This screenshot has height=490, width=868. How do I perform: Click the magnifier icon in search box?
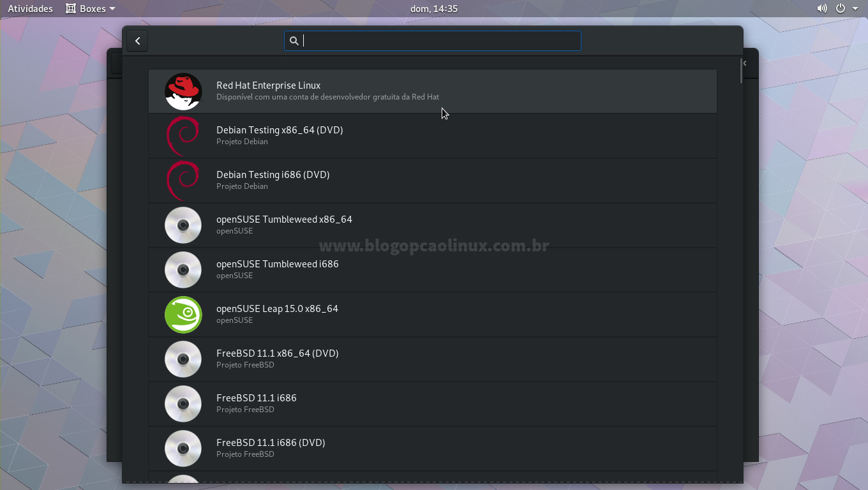tap(294, 41)
